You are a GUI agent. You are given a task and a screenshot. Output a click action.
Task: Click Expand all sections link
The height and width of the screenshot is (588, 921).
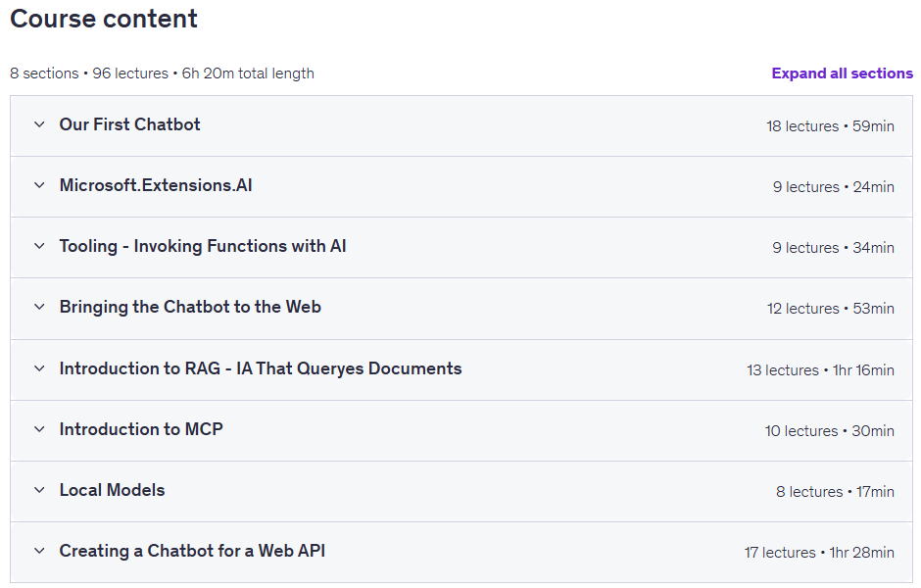point(842,73)
